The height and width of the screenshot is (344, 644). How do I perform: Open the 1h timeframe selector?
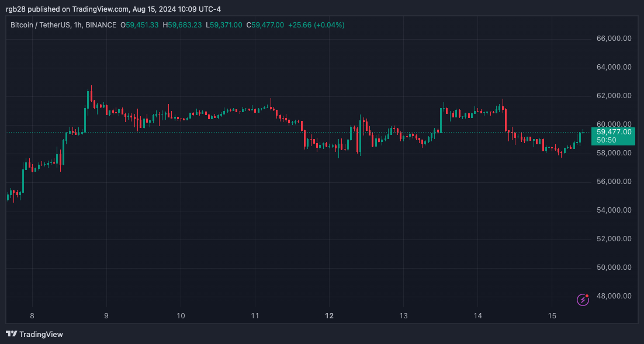pos(77,25)
